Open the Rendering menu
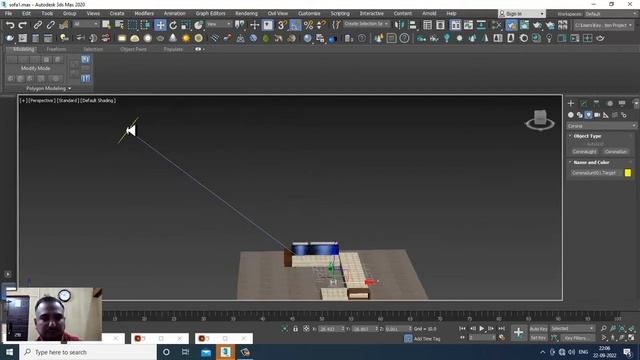This screenshot has width=640, height=360. coord(246,13)
